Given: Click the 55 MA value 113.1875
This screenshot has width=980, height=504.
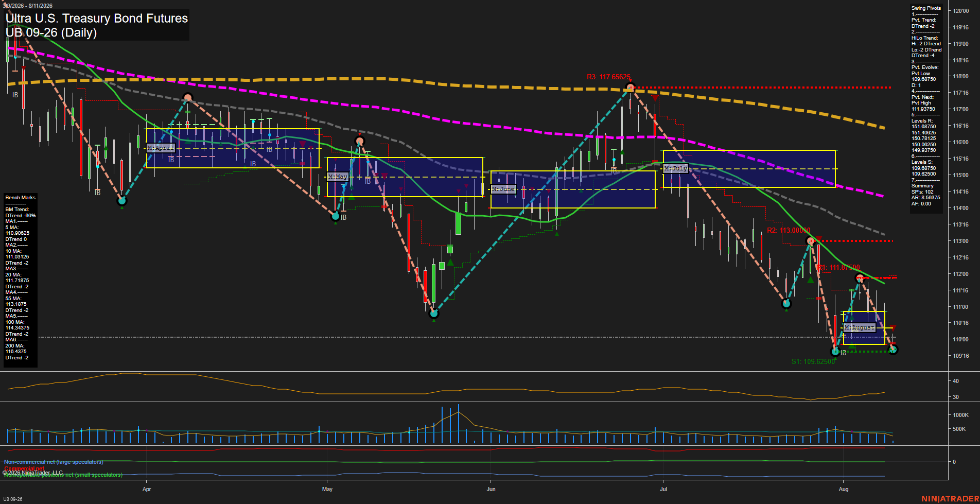Looking at the screenshot, I should click(16, 304).
